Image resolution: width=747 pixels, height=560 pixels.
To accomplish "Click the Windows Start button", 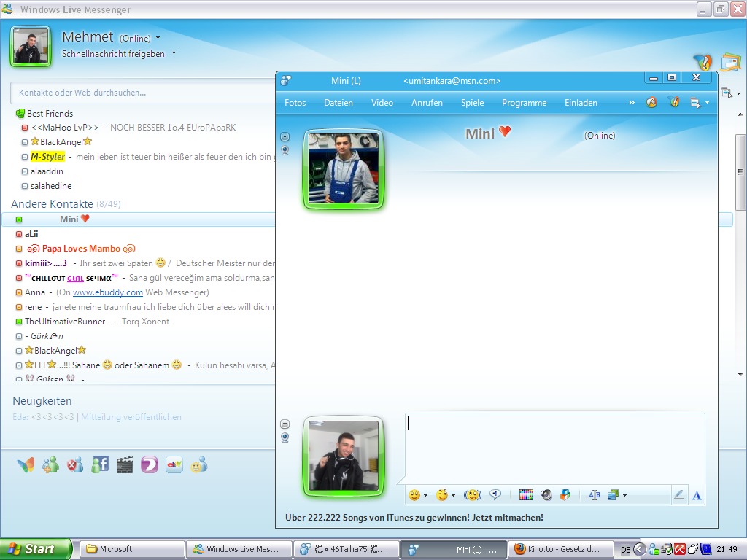I will tap(36, 549).
